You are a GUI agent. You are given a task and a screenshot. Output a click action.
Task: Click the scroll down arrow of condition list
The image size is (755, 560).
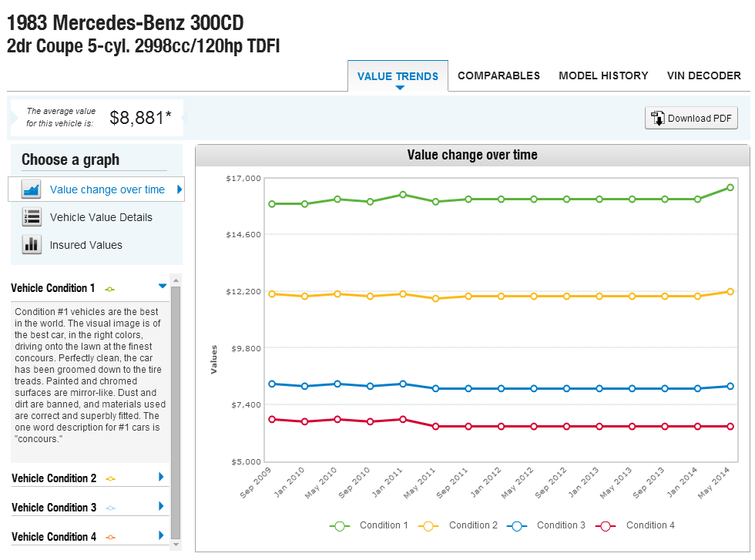tap(176, 545)
